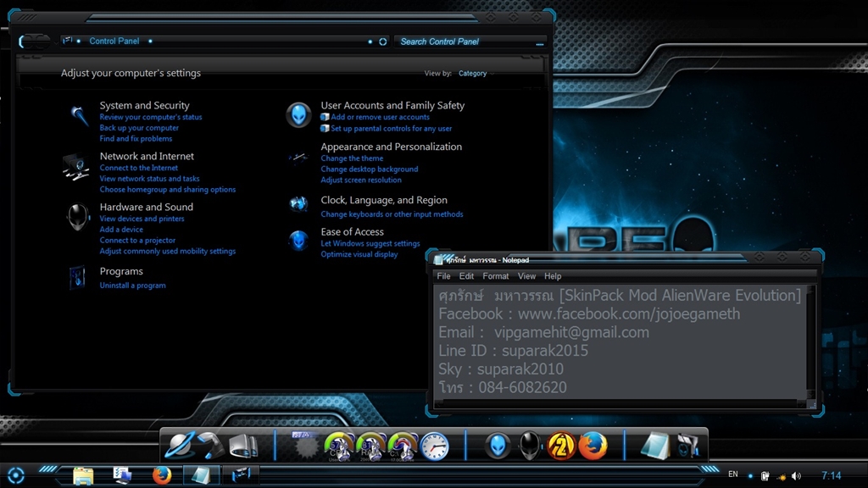The image size is (868, 488).
Task: Click inside the Notepad text area
Action: point(620,341)
